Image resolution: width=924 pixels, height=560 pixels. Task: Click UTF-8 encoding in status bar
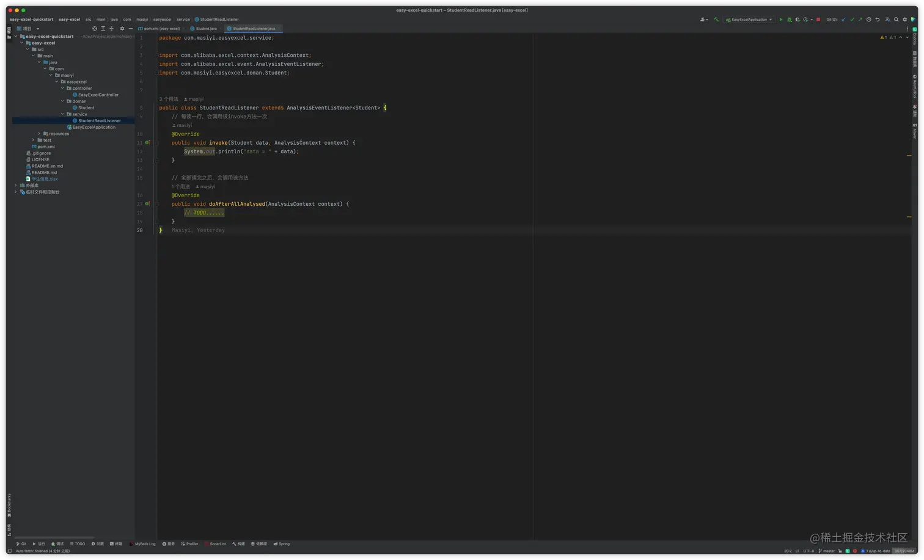pos(809,551)
